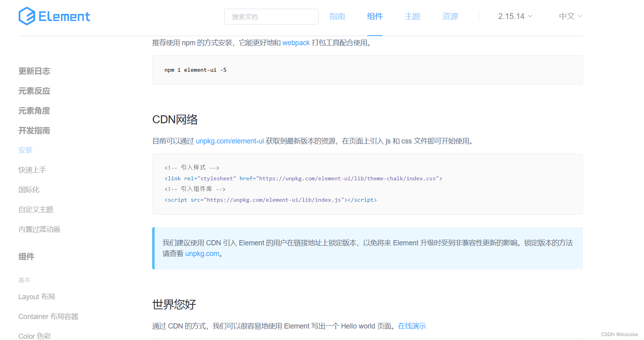Open the unpkg.com link in the tip box
The width and height of the screenshot is (644, 340).
point(202,254)
